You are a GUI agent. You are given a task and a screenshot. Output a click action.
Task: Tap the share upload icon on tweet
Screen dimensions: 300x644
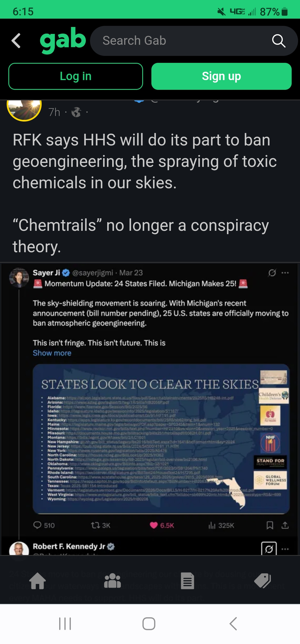285,525
